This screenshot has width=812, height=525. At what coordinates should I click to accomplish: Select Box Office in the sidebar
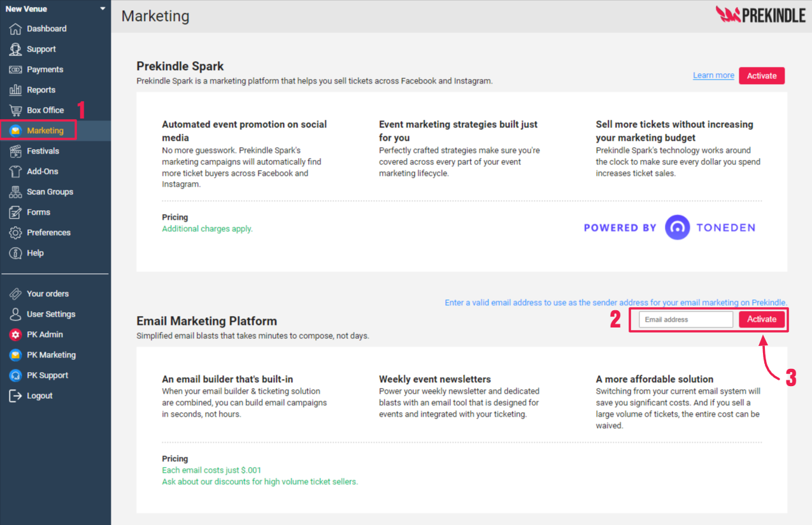(45, 110)
